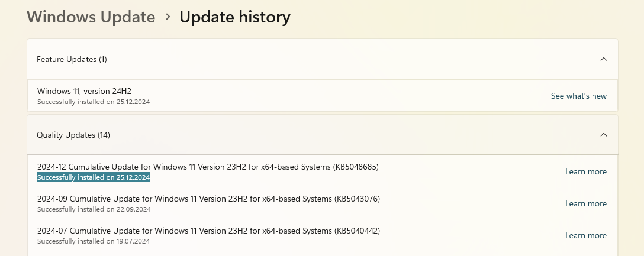Screen dimensions: 644x256
Task: Click blank area of Quality Updates header bar
Action: coord(353,135)
